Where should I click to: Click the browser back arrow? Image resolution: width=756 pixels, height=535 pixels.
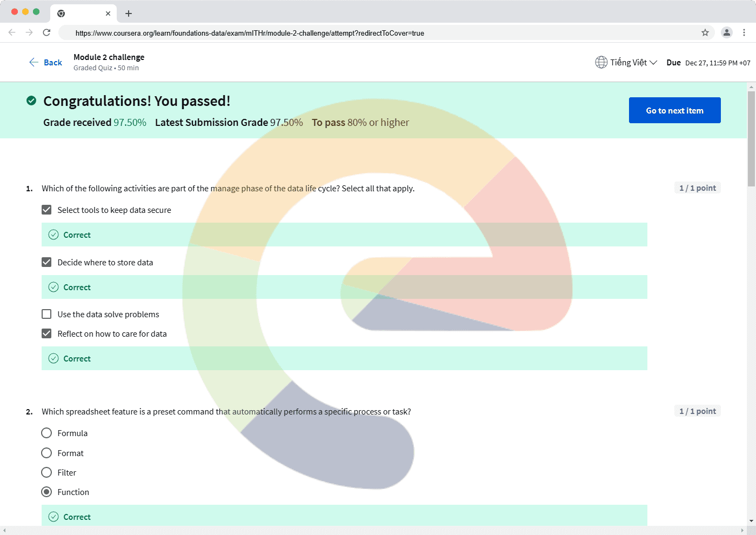[12, 32]
